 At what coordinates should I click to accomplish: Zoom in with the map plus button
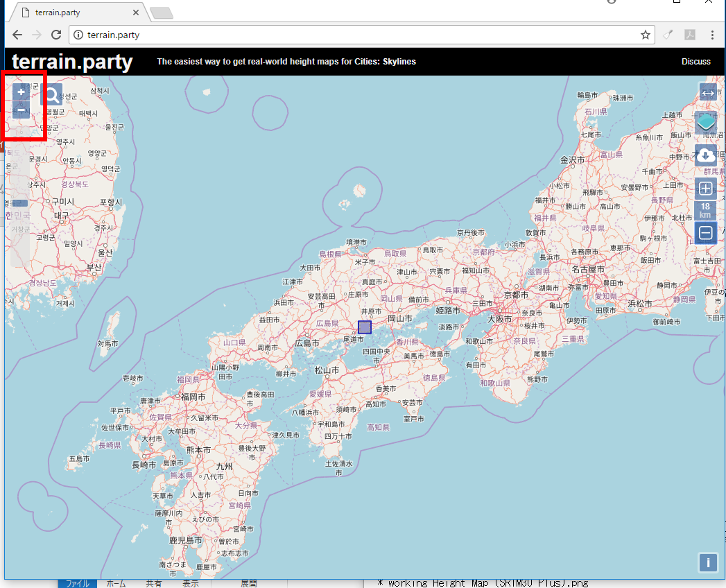pos(21,92)
